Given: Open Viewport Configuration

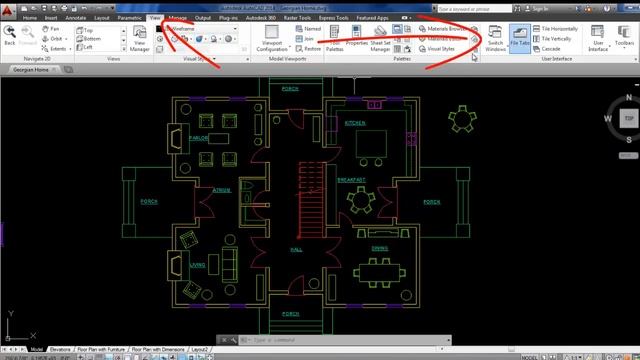Looking at the screenshot, I should (x=272, y=39).
